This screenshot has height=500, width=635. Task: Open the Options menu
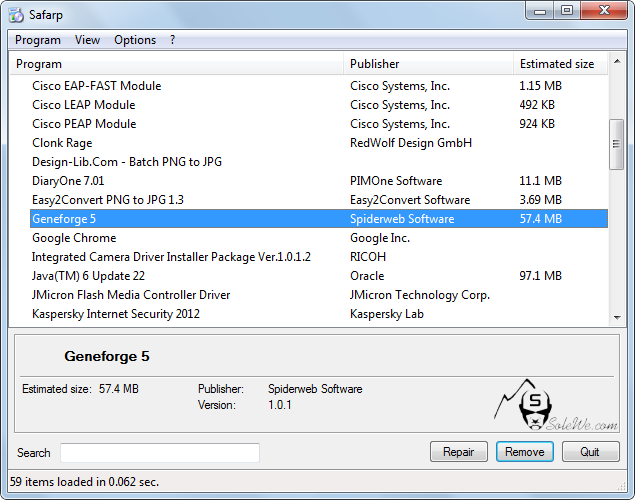click(x=135, y=40)
